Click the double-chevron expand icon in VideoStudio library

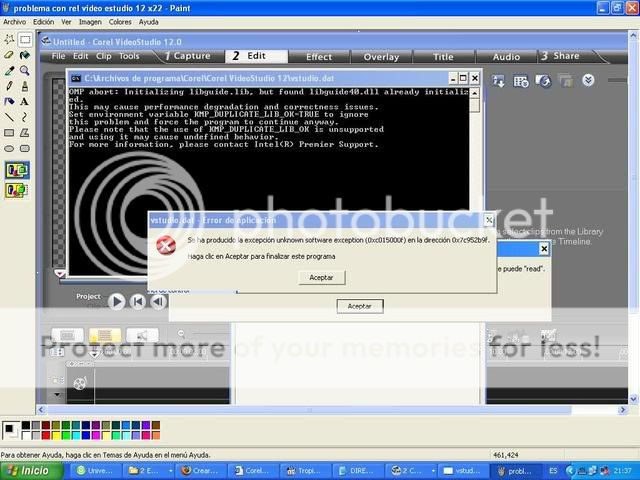[588, 80]
